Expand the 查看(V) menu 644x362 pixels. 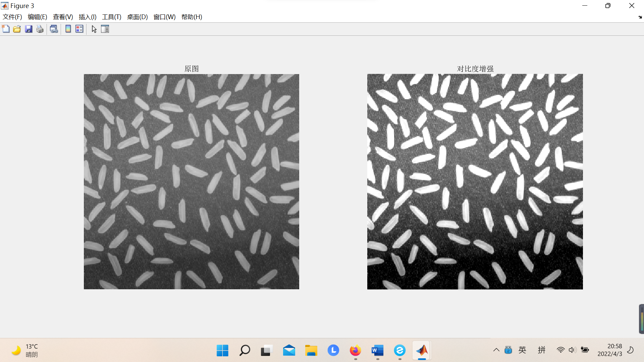coord(63,17)
